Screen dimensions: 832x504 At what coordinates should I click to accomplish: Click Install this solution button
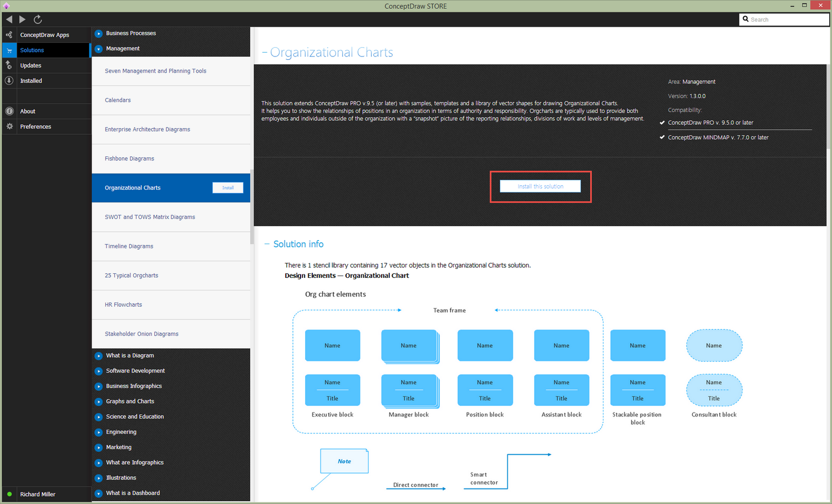(x=540, y=186)
